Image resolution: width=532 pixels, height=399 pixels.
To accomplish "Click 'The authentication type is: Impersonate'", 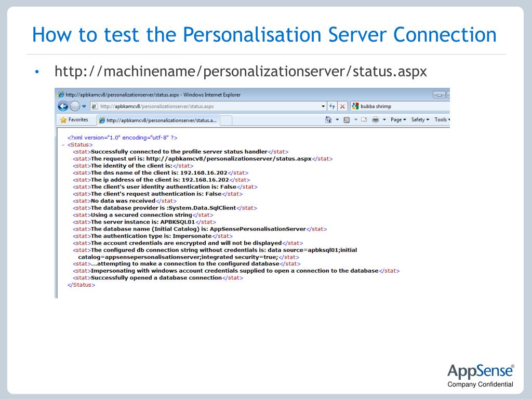I will pos(153,236).
